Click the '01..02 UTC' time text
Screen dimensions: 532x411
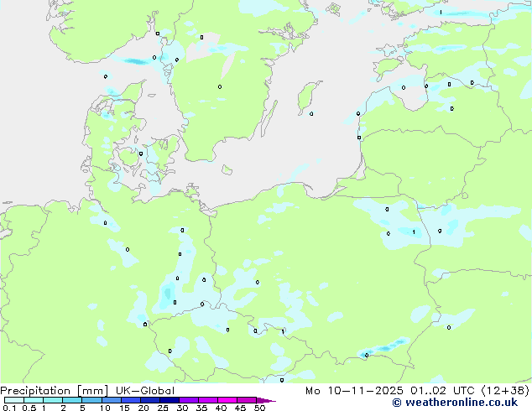point(442,391)
